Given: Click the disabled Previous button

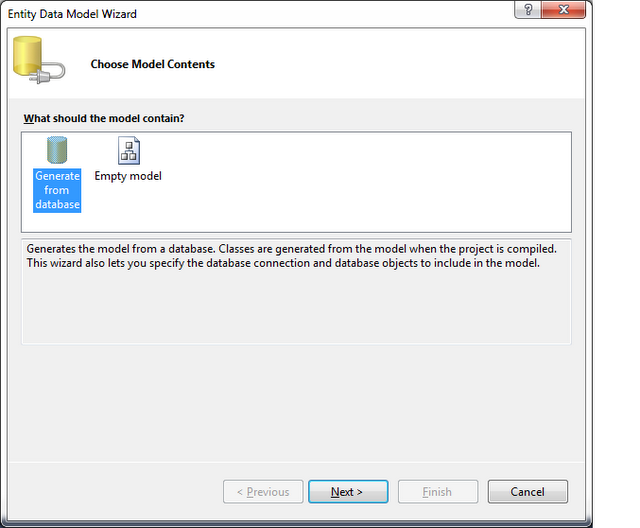Looking at the screenshot, I should (x=263, y=492).
